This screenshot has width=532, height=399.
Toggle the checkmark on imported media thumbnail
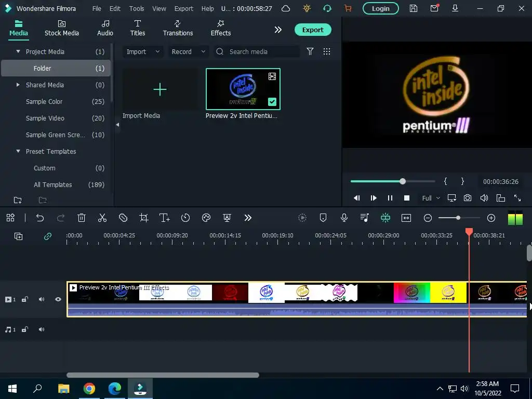coord(272,102)
